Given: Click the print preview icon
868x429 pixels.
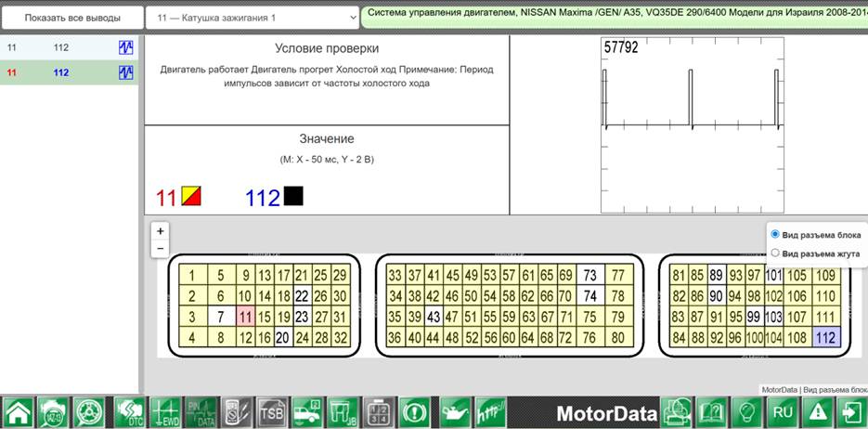Looking at the screenshot, I should click(x=677, y=412).
